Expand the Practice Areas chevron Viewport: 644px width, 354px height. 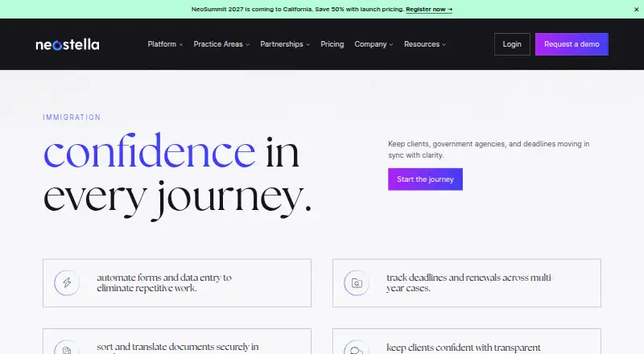pos(247,44)
